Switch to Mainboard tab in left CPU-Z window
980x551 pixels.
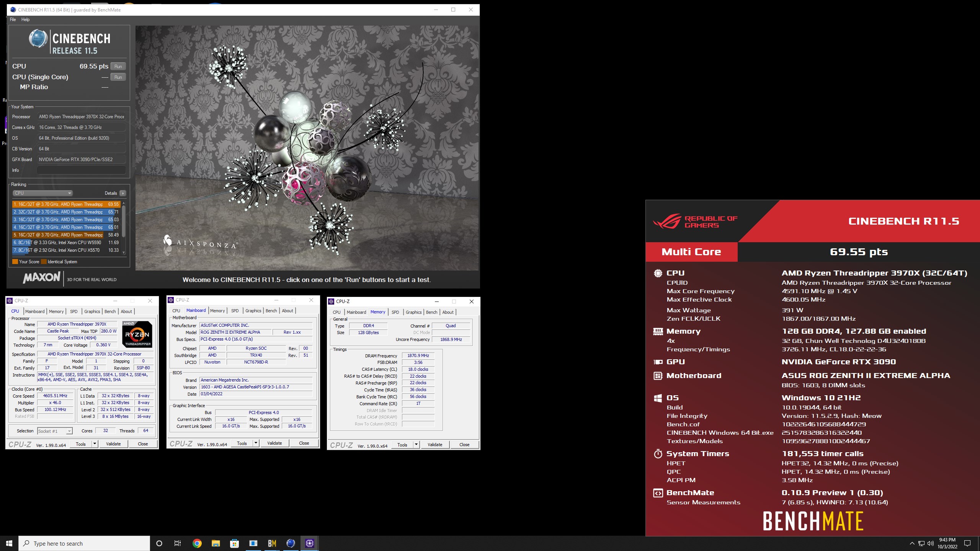(x=35, y=311)
